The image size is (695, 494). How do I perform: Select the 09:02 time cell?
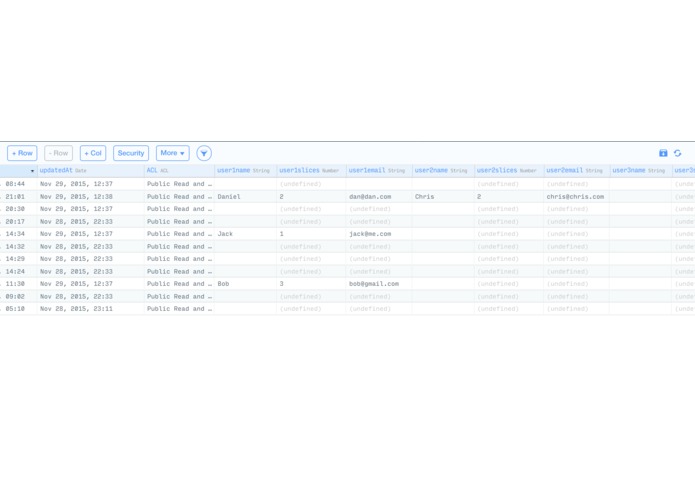(19, 296)
